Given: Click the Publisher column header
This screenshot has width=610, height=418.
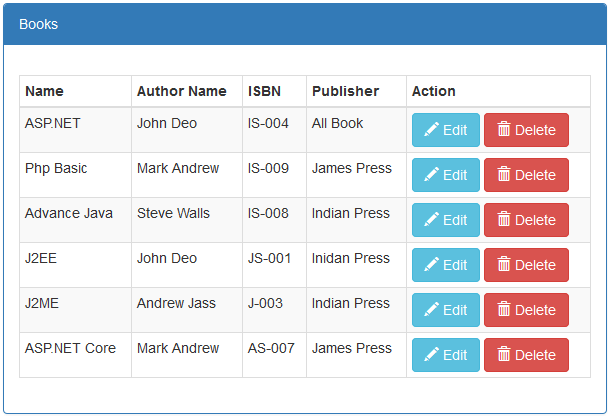Looking at the screenshot, I should click(345, 91).
